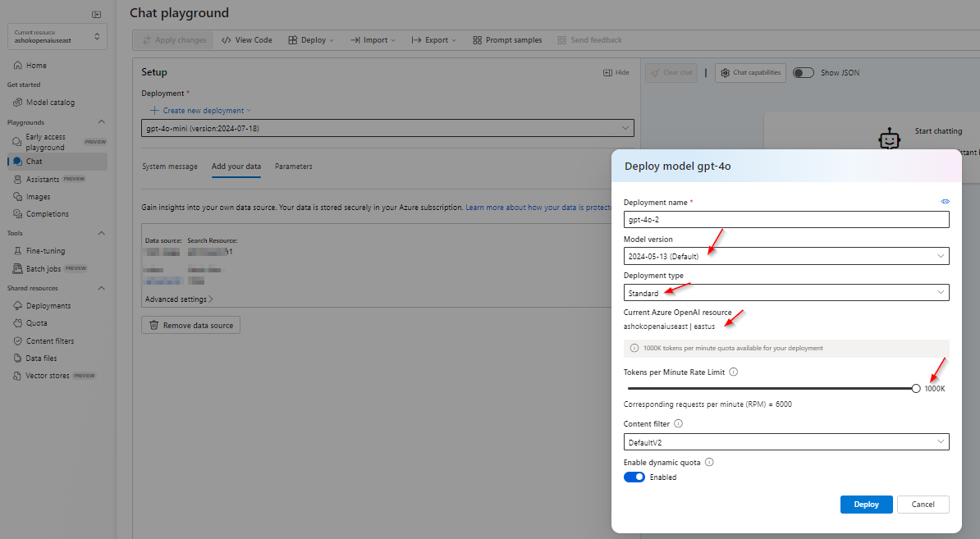Click the blue Deploy button
The width and height of the screenshot is (980, 539).
coord(866,504)
